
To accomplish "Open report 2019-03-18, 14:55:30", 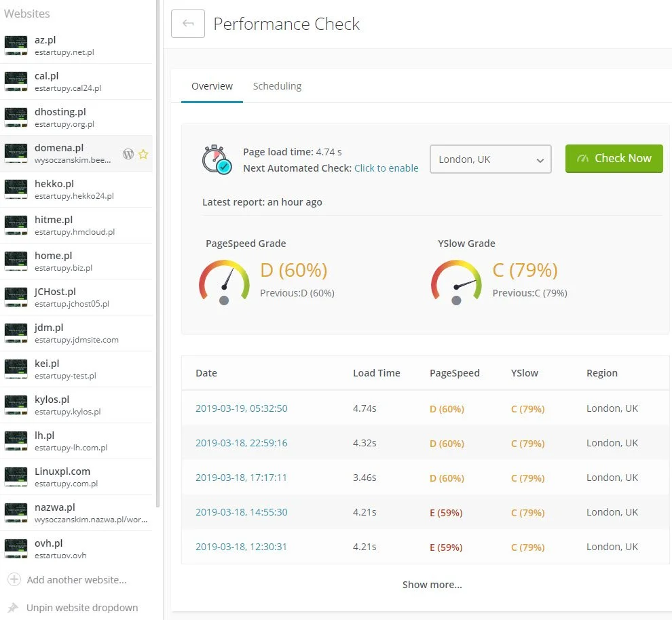I will [241, 513].
